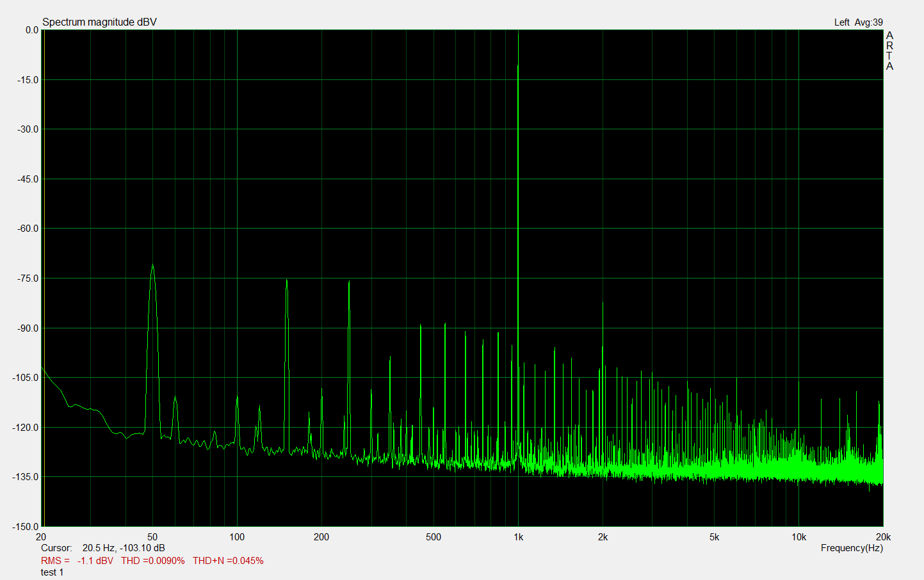Click the 'Frequency(Hz)' axis caption
Screen dimensions: 924x580
pyautogui.click(x=852, y=548)
